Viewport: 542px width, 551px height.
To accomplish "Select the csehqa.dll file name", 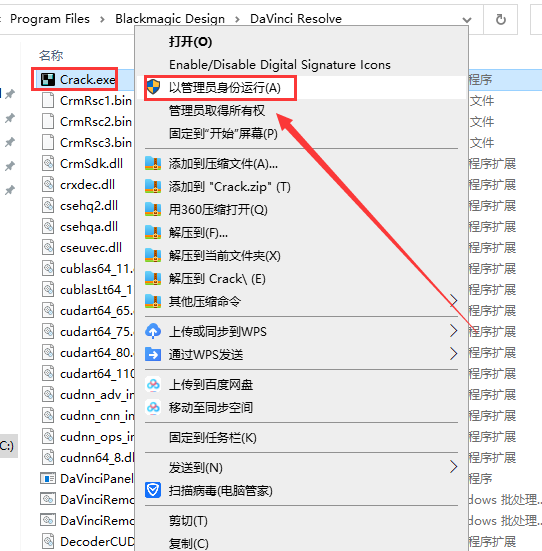I will [89, 227].
